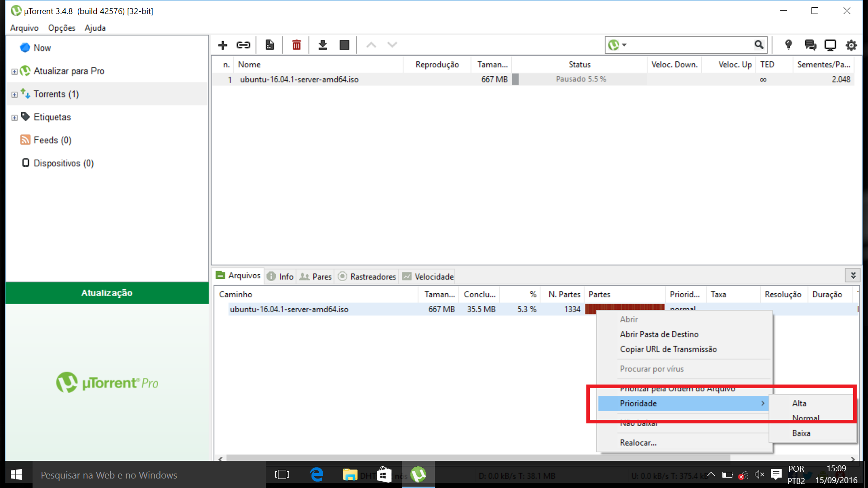Open the Arquivo menu
Viewport: 868px width, 488px height.
tap(24, 28)
